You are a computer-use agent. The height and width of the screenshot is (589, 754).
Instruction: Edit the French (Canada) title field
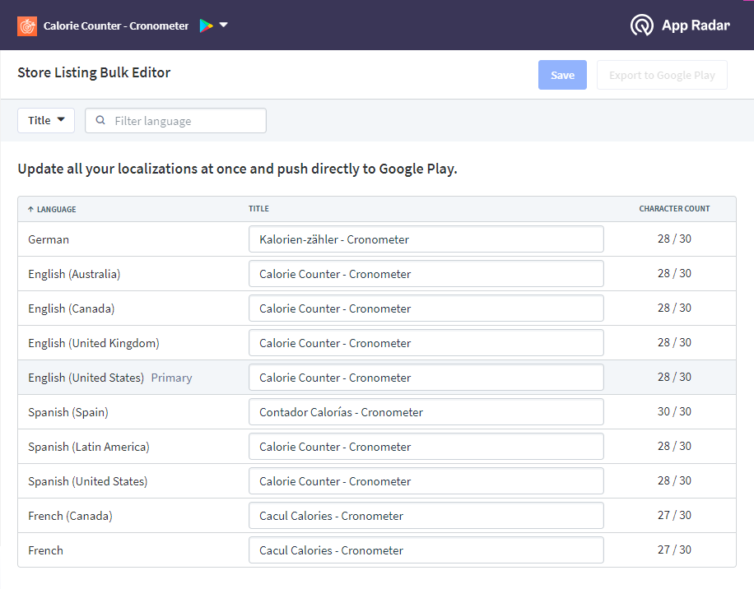426,516
